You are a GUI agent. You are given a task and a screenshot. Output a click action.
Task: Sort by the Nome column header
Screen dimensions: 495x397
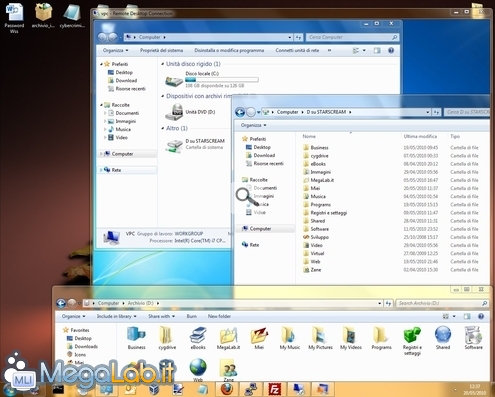coord(309,136)
